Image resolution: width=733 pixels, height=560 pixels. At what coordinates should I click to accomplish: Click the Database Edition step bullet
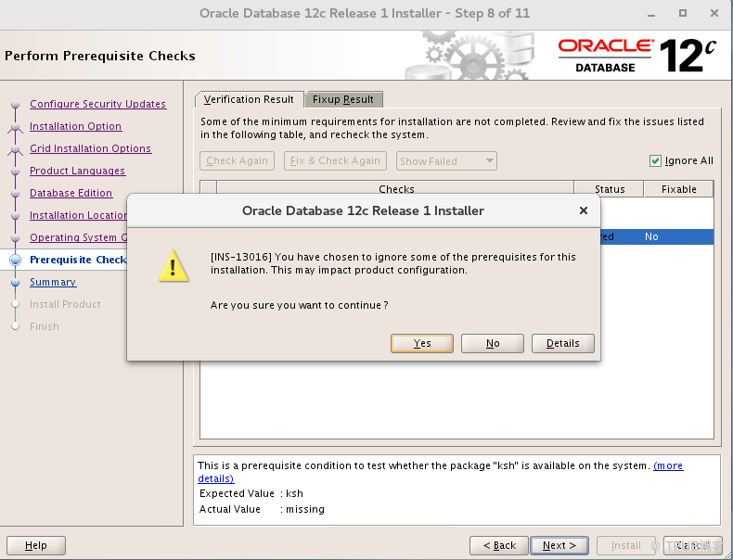tap(16, 194)
